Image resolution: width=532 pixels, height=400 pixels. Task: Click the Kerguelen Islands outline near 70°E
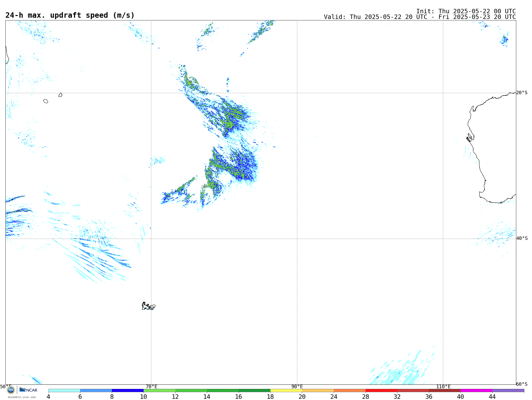(x=149, y=306)
